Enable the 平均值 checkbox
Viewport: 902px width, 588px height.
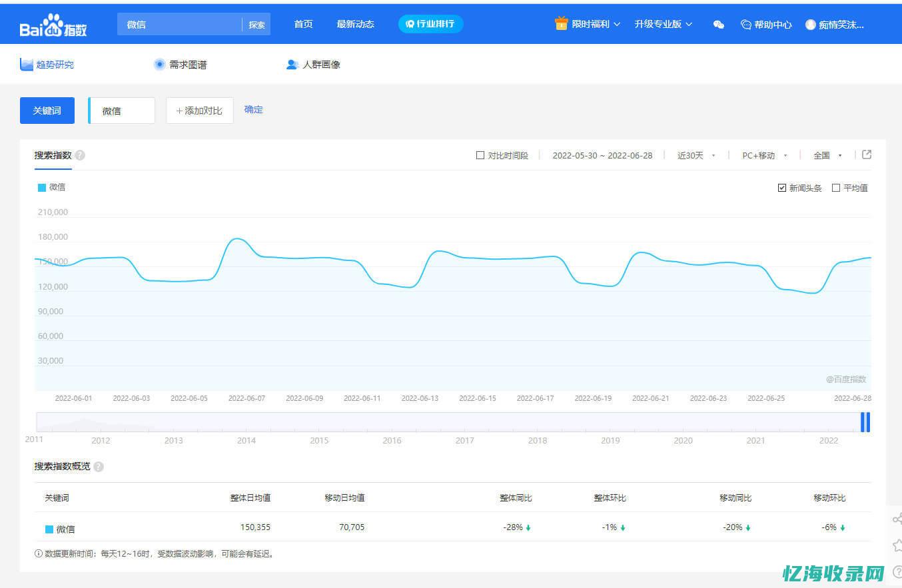[837, 188]
